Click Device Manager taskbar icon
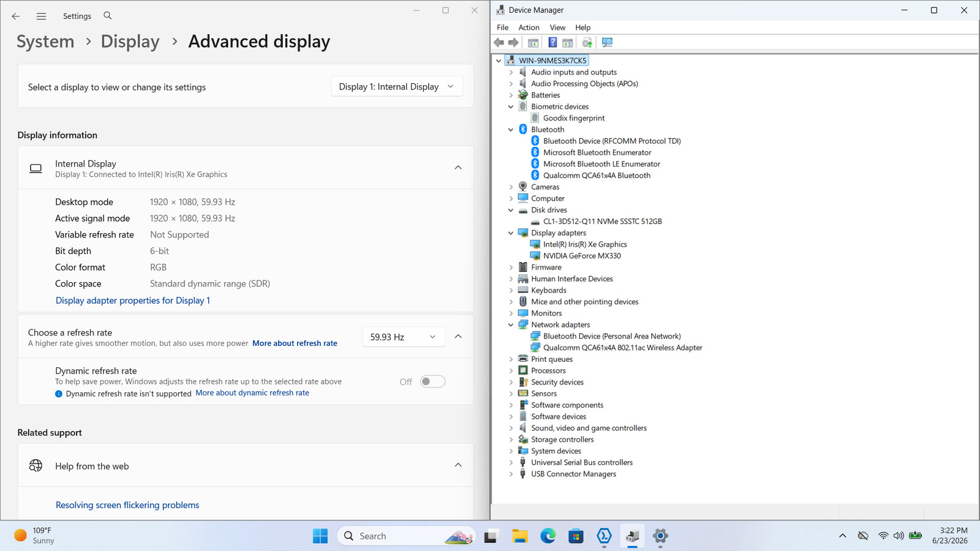Image resolution: width=980 pixels, height=551 pixels. click(633, 536)
